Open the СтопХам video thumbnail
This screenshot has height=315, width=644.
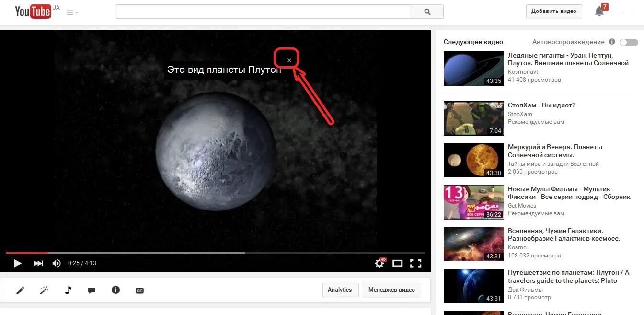474,118
